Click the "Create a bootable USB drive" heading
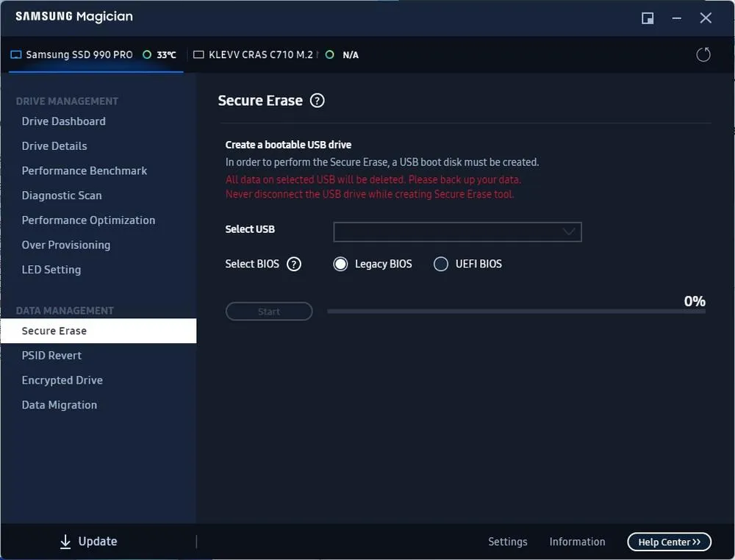The height and width of the screenshot is (560, 735). 288,145
